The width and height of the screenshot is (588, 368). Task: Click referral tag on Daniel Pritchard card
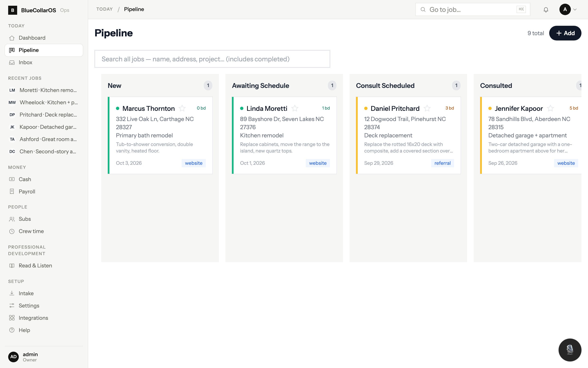(x=442, y=163)
